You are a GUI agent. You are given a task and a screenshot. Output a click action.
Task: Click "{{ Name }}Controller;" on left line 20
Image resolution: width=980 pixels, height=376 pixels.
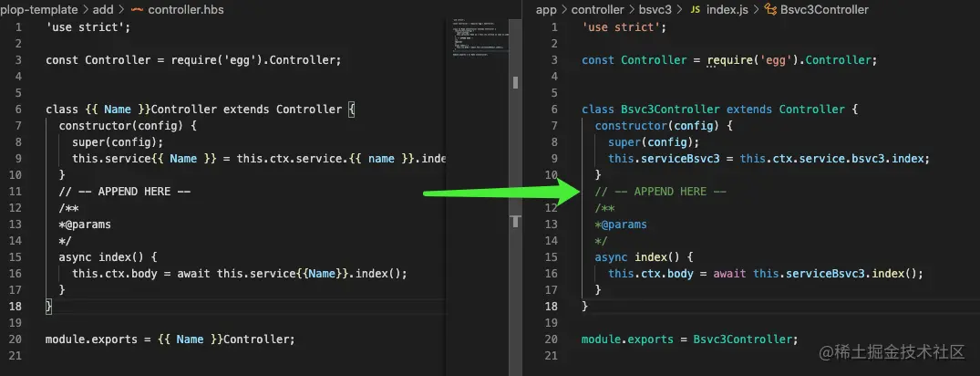[x=223, y=339]
